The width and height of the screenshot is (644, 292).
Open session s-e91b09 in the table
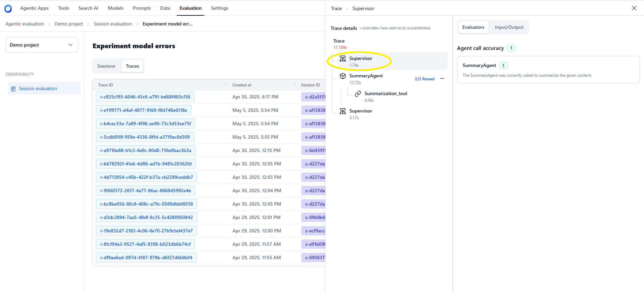pyautogui.click(x=313, y=244)
